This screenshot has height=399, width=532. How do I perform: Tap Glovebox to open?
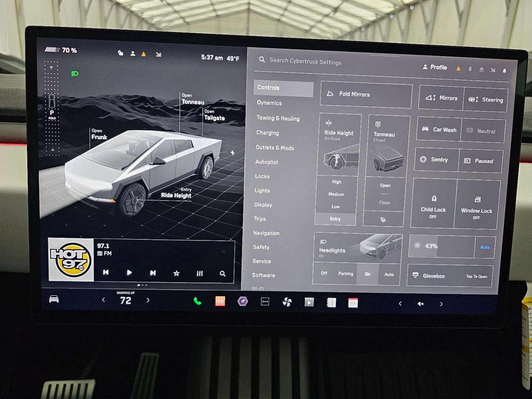click(x=450, y=276)
